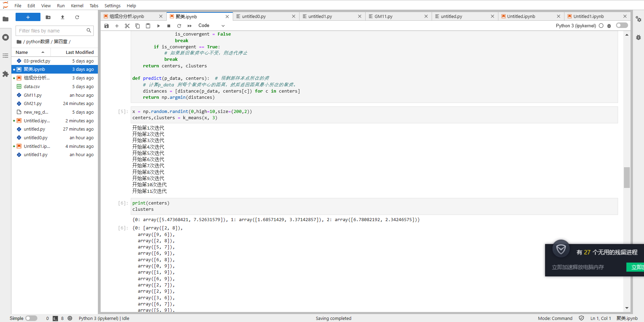The image size is (644, 322).
Task: Click the shield icon in memory popup
Action: click(x=561, y=249)
